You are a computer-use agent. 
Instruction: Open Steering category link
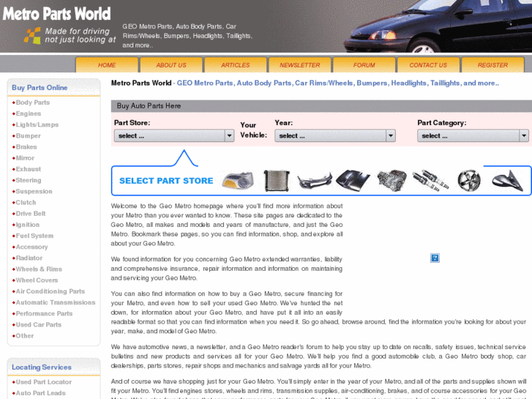(29, 180)
